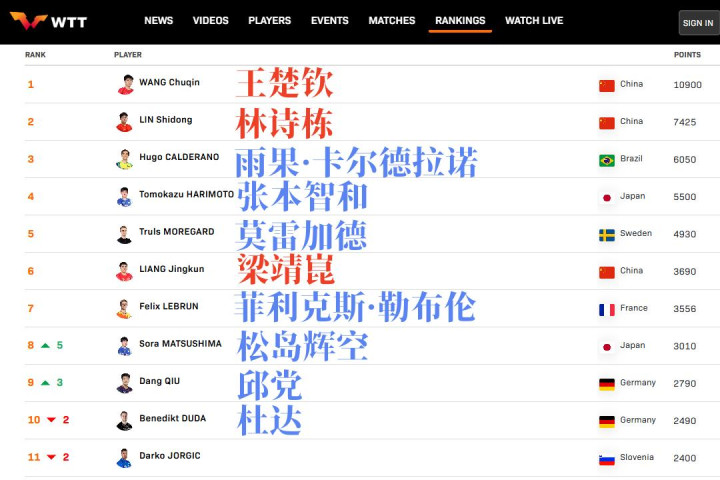Click Sora MATSUSHIMA's avatar photo

[x=124, y=346]
